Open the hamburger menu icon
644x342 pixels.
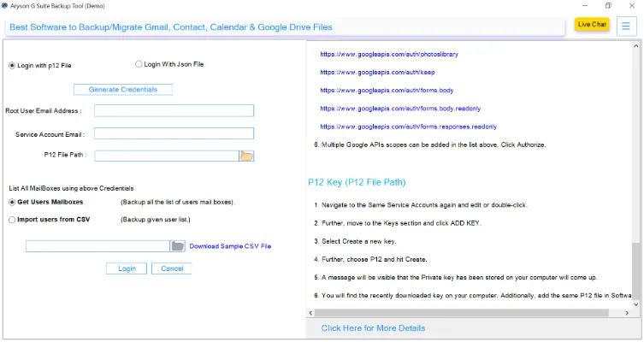point(626,27)
